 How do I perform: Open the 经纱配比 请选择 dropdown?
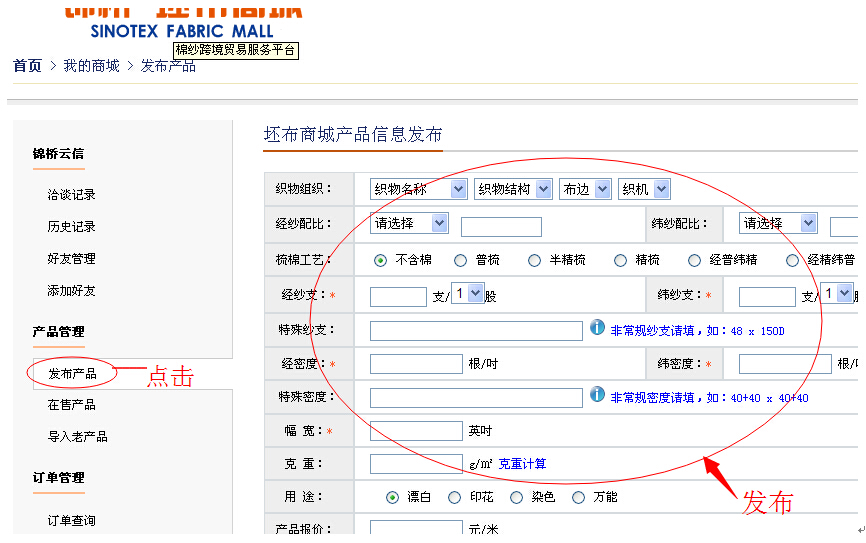[x=410, y=223]
